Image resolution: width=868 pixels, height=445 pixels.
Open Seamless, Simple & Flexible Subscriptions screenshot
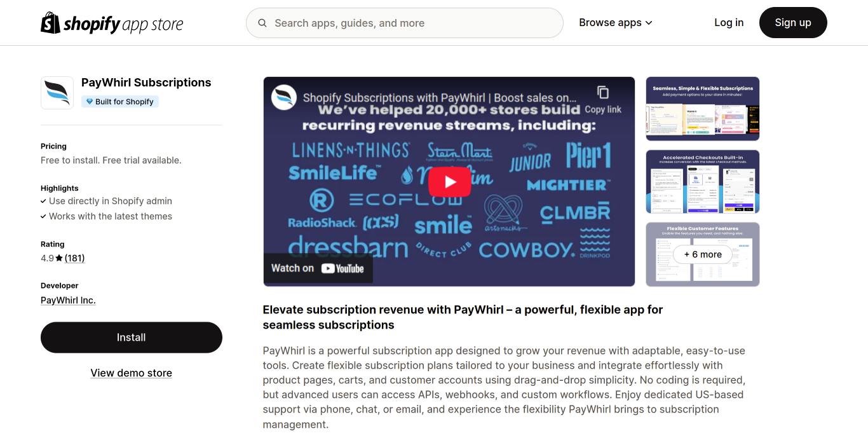[x=703, y=109]
